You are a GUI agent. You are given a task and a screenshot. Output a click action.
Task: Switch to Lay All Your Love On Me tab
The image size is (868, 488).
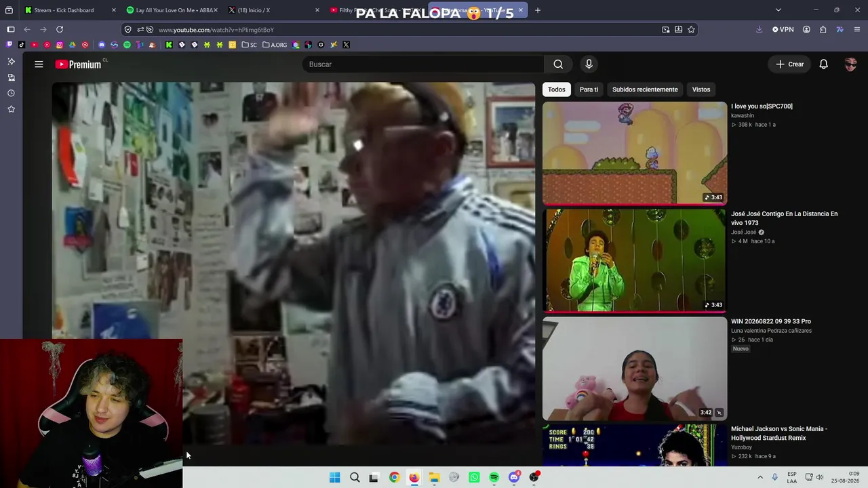pos(174,10)
